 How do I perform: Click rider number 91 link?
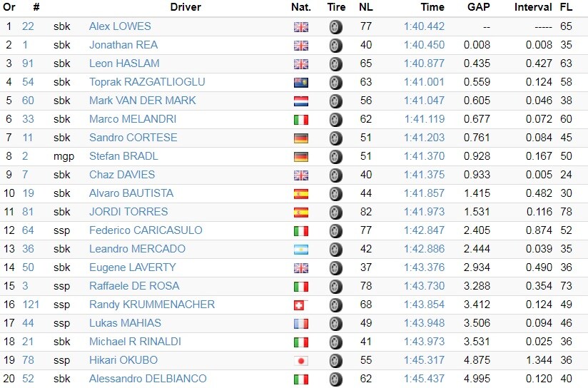tap(28, 63)
